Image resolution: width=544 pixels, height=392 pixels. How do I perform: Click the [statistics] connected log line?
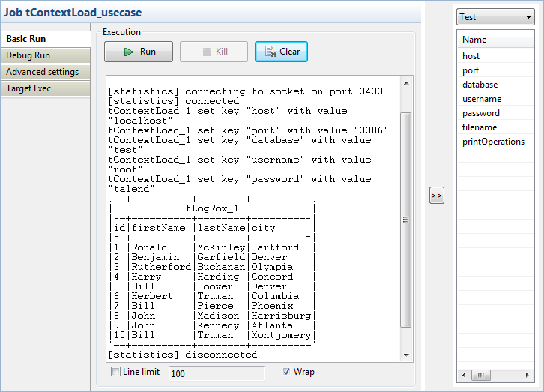pos(174,101)
